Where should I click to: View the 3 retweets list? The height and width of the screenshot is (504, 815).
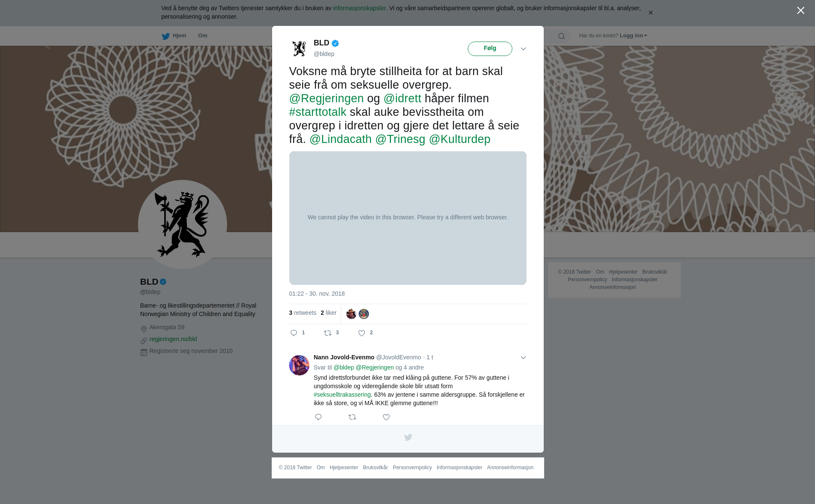303,313
